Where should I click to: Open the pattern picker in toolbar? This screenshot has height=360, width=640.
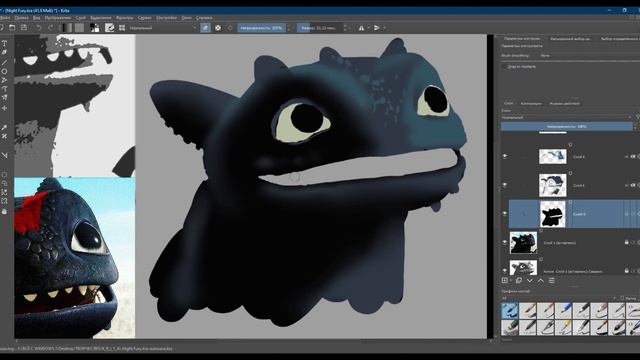[x=80, y=28]
